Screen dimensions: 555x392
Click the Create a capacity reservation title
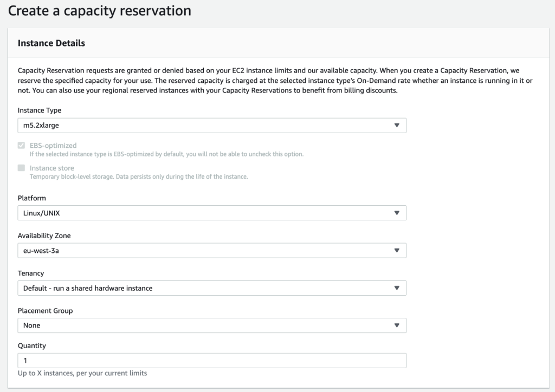point(100,10)
